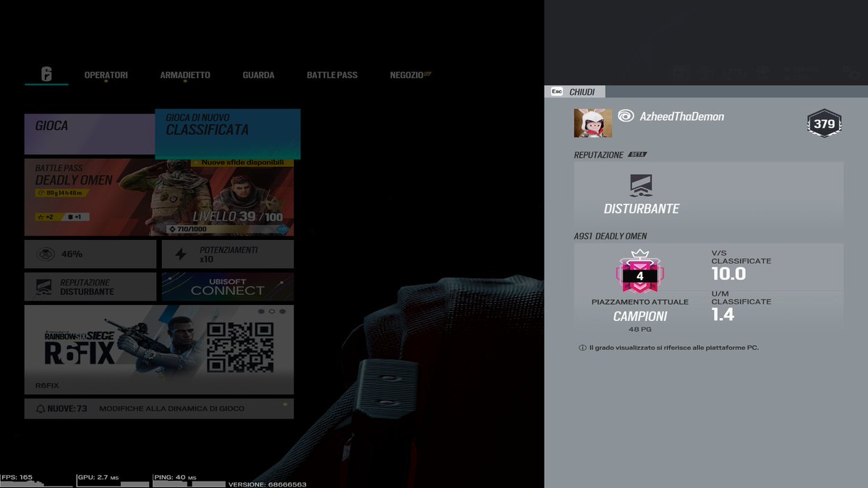Click the Esc key hint icon

[x=556, y=92]
